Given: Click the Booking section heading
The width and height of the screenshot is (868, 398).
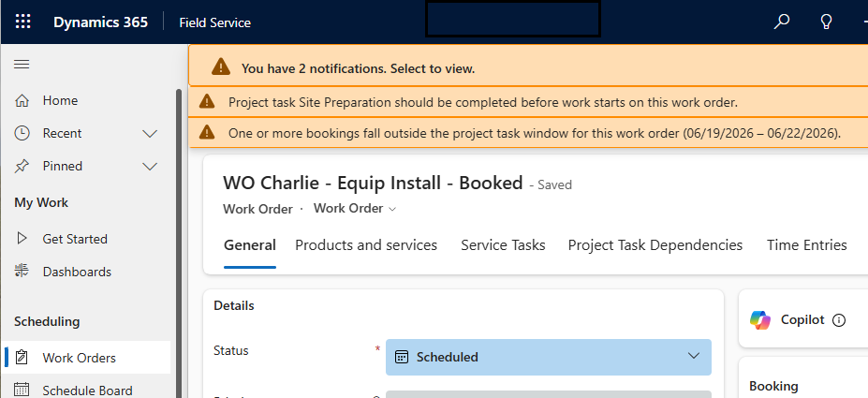Looking at the screenshot, I should [773, 386].
